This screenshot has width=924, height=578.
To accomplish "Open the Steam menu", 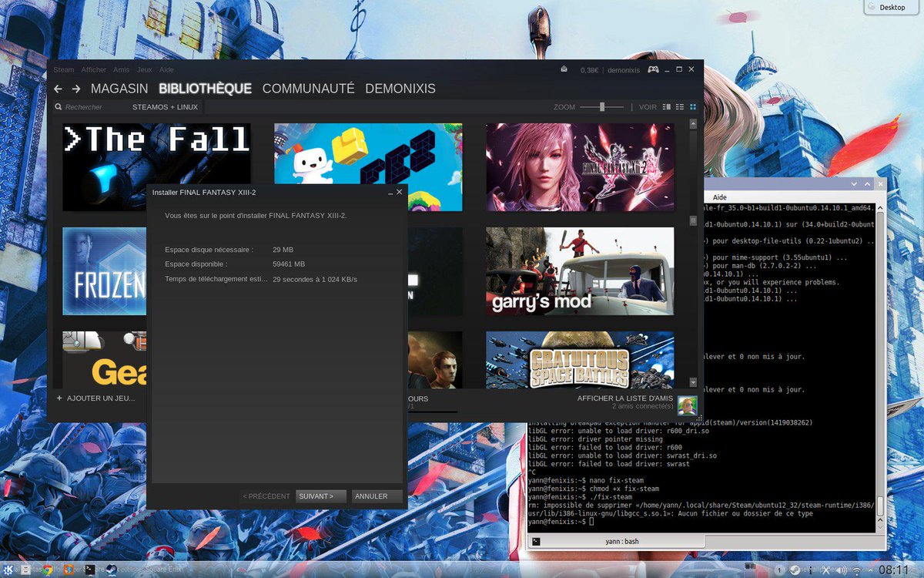I will 64,69.
